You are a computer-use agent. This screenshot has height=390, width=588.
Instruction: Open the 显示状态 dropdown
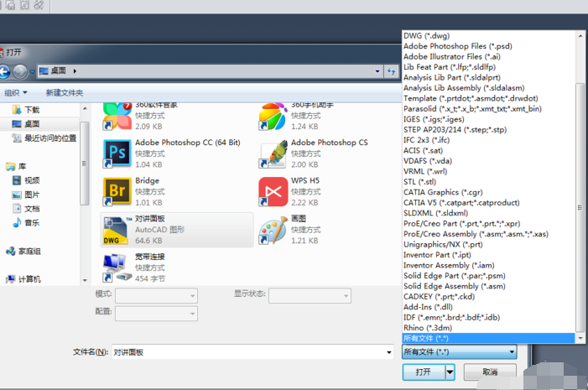click(x=310, y=295)
